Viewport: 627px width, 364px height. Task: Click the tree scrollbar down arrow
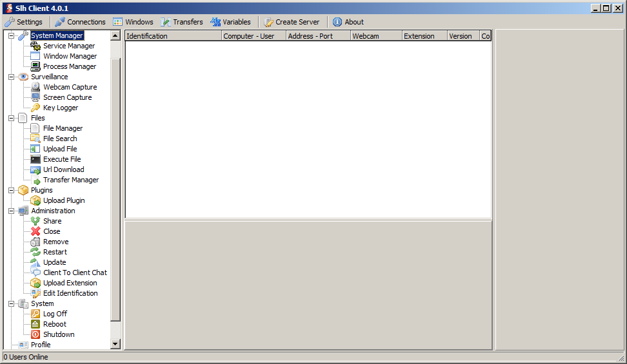click(115, 345)
